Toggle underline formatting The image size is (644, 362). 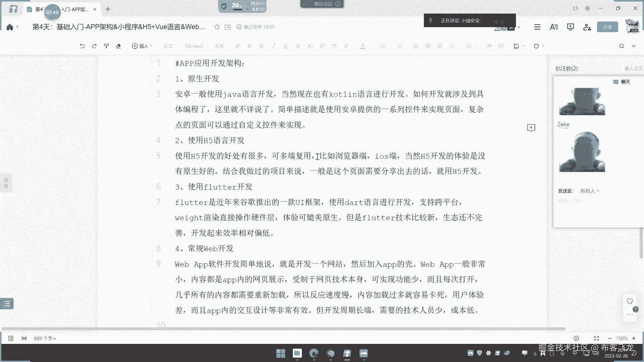pyautogui.click(x=285, y=46)
